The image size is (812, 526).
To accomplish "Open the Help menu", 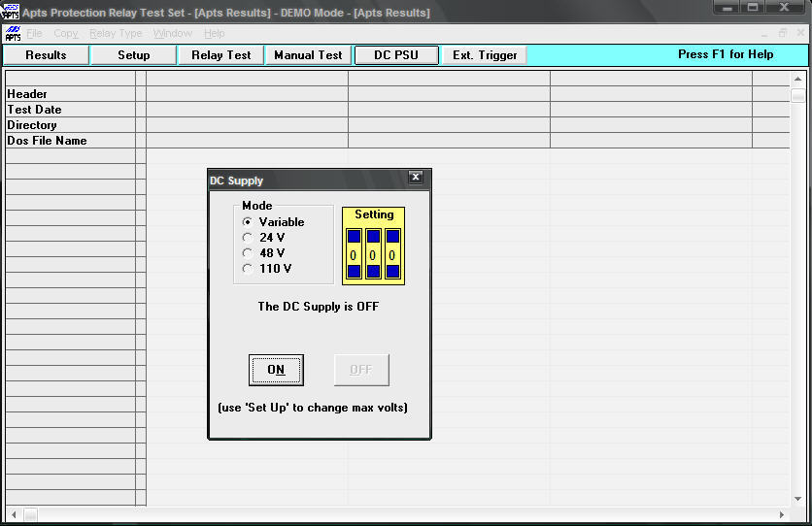I will 214,33.
